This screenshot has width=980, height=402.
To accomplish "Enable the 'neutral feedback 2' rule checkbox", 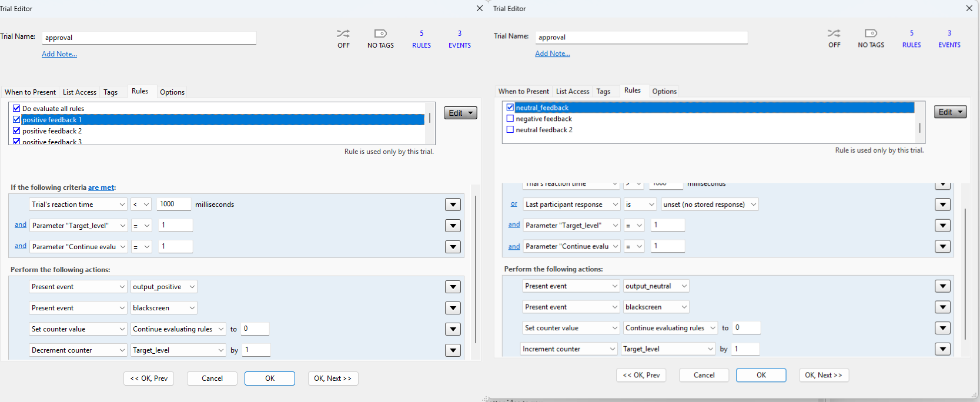I will coord(510,130).
